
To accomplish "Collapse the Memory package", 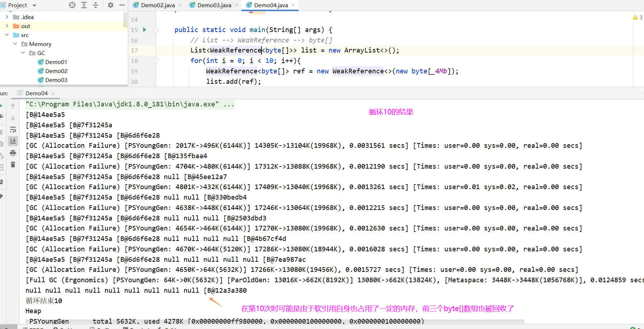I will click(15, 44).
